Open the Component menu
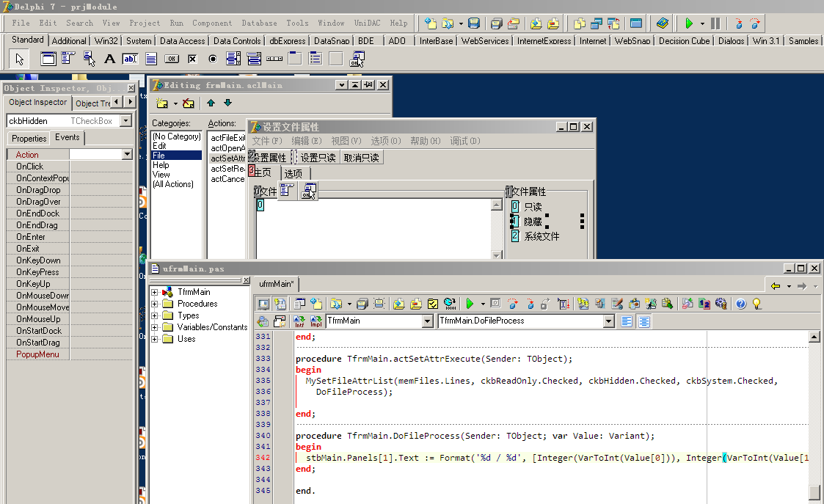The width and height of the screenshot is (824, 504). (212, 23)
